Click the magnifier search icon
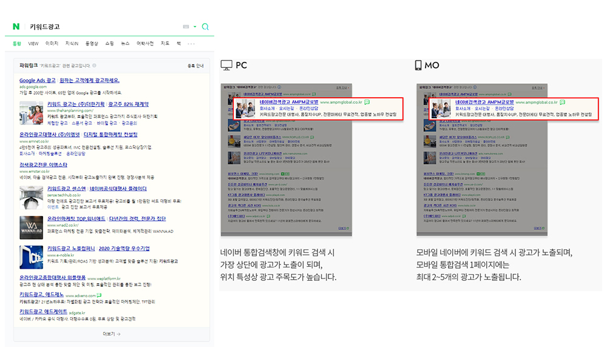The height and width of the screenshot is (364, 607). point(205,27)
